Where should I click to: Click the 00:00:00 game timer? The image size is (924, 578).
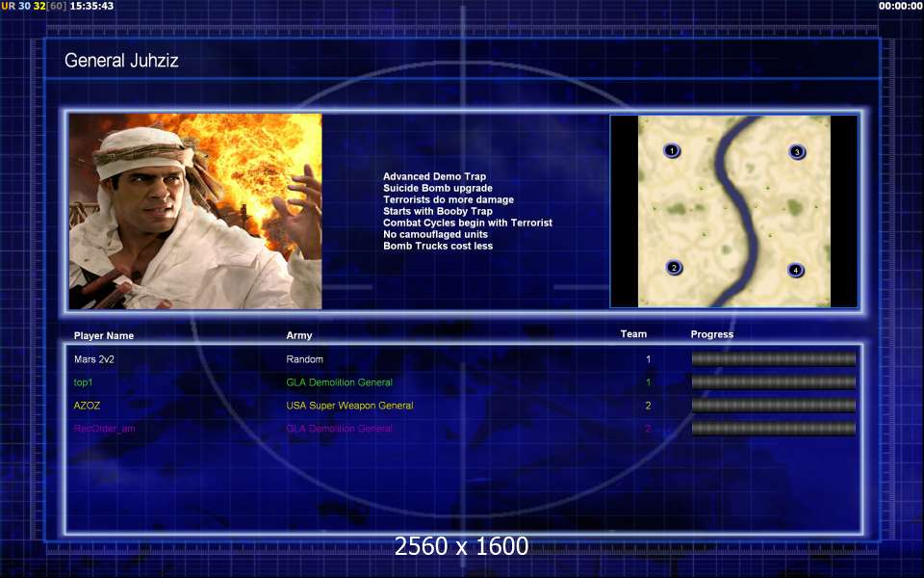click(x=900, y=6)
